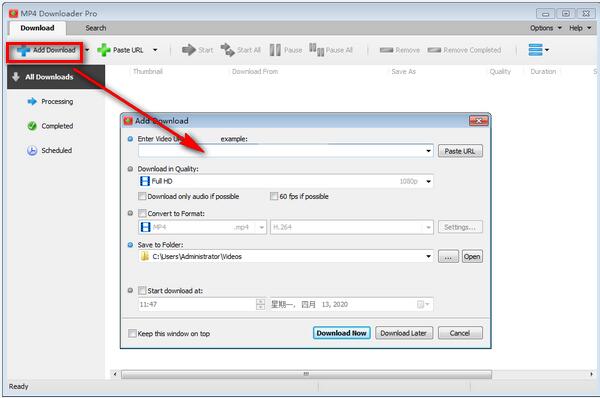Click the Pause All toolbar icon

[x=316, y=50]
